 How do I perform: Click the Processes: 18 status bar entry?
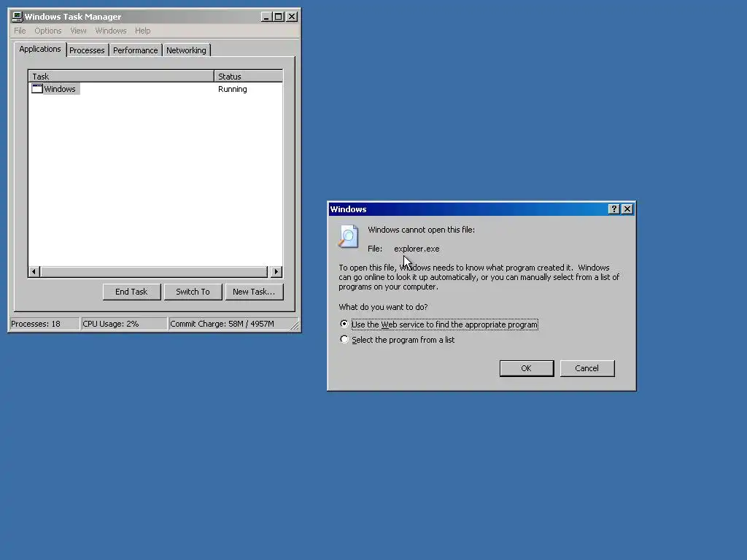point(44,324)
